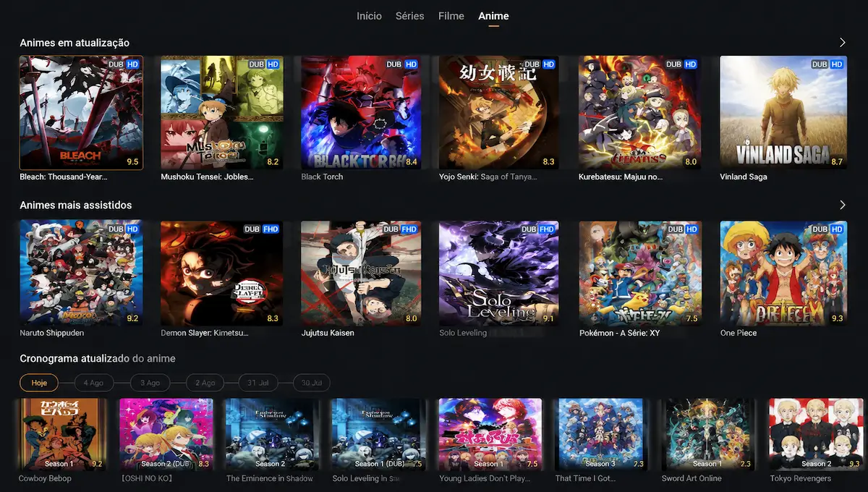Open the Pokémon - A Série: XY poster

pos(640,273)
